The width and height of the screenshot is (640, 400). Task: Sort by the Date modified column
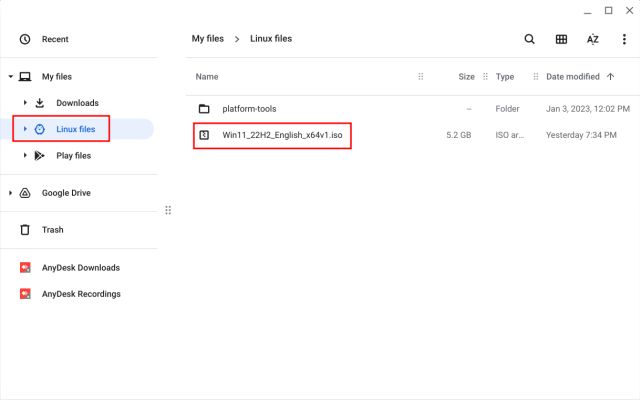[573, 77]
